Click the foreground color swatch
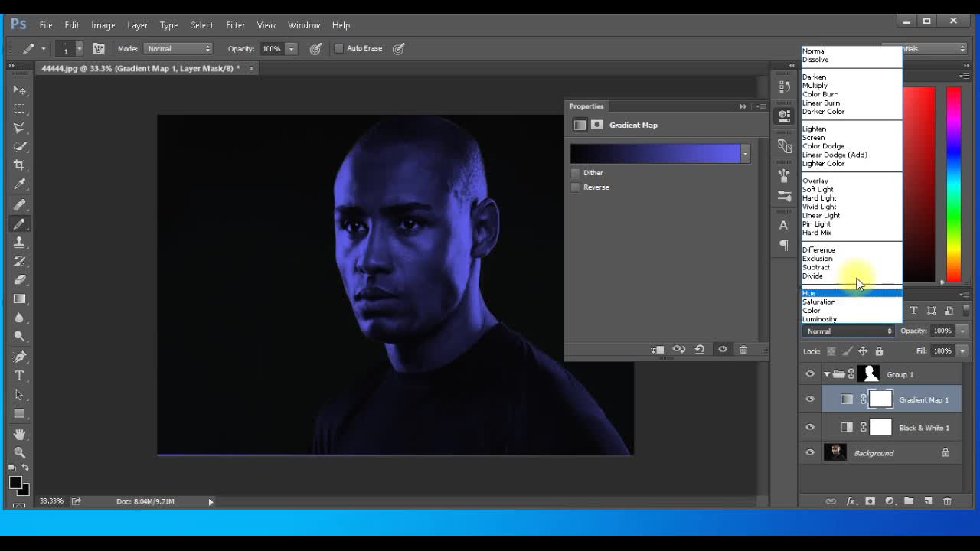Viewport: 980px width, 551px height. pyautogui.click(x=15, y=482)
